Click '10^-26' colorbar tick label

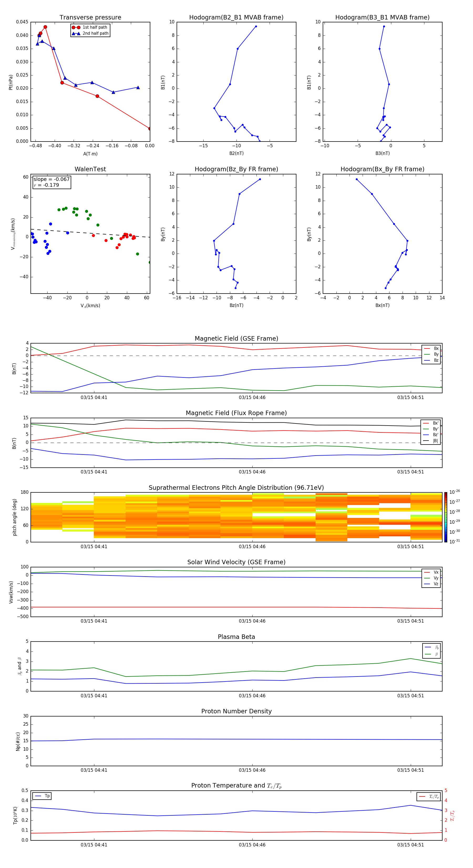(x=455, y=492)
